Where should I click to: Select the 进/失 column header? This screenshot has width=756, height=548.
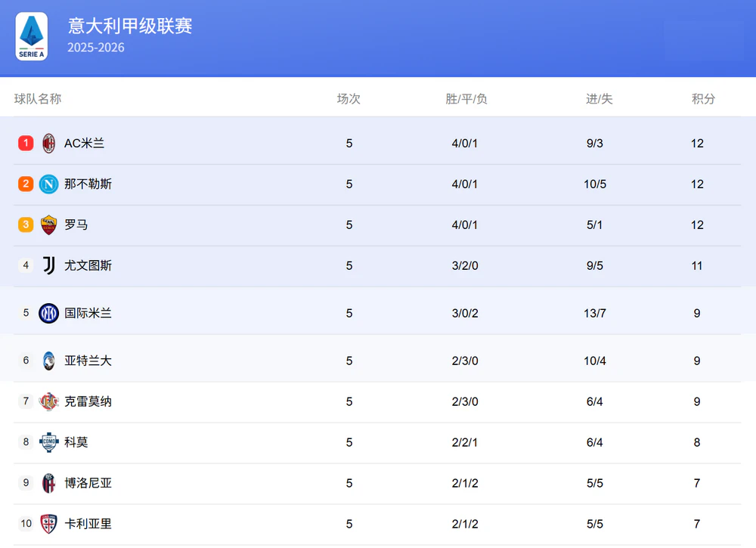[599, 99]
